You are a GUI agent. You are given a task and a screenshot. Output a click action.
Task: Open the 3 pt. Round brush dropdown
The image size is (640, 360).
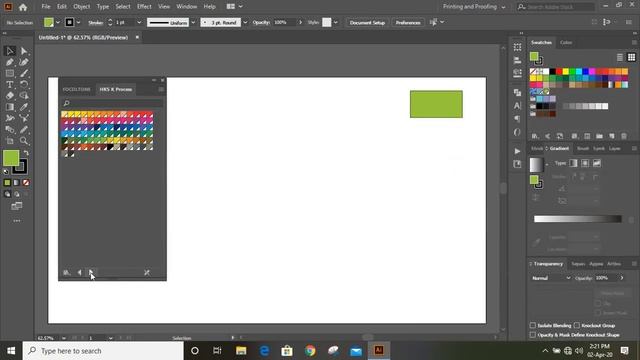[245, 22]
